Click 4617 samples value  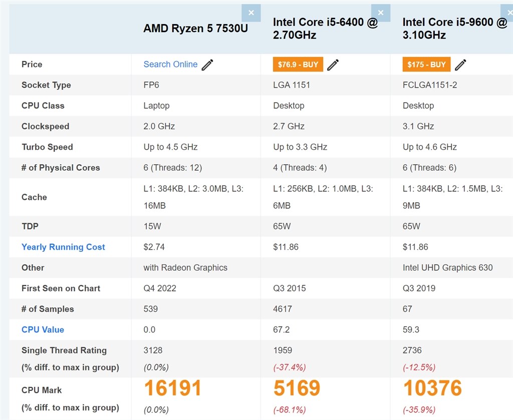pos(283,309)
